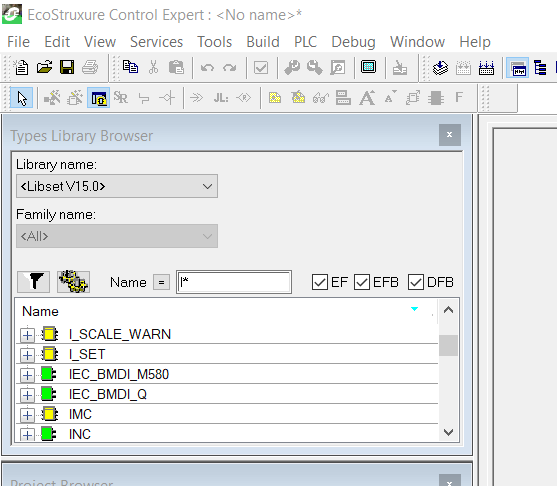Click the Name column header
The height and width of the screenshot is (486, 557).
click(226, 311)
